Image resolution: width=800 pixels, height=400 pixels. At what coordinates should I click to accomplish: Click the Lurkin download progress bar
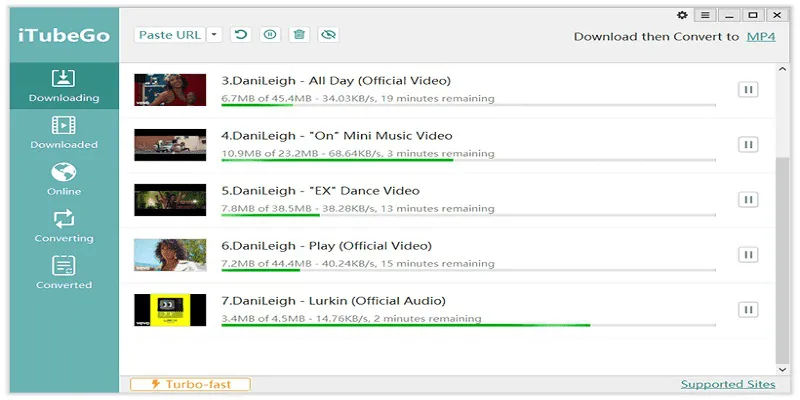click(x=468, y=325)
